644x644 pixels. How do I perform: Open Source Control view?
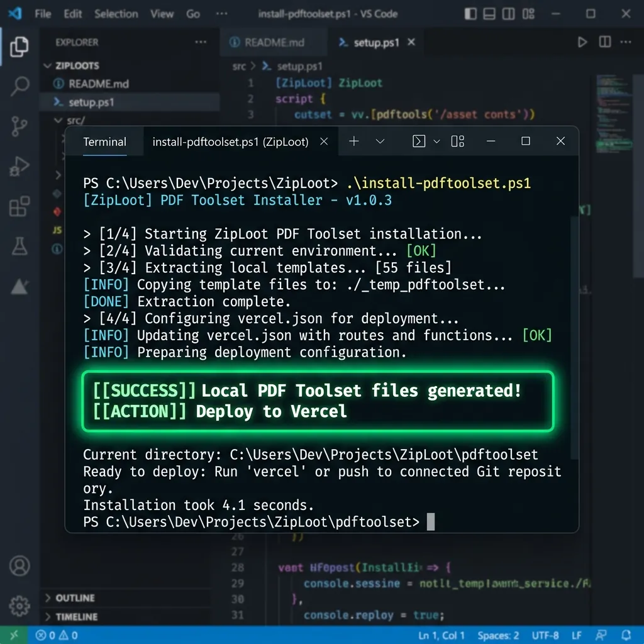[x=19, y=126]
